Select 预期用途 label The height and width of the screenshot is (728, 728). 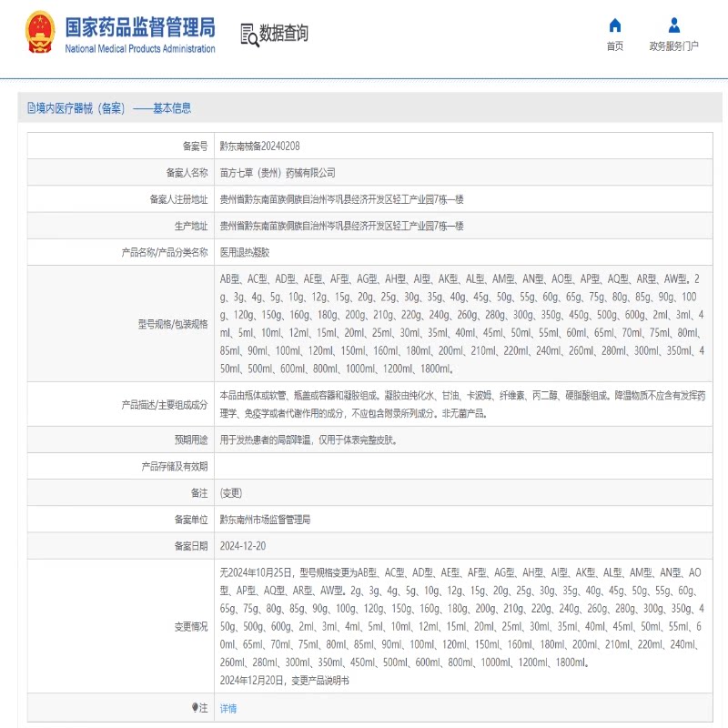point(191,440)
